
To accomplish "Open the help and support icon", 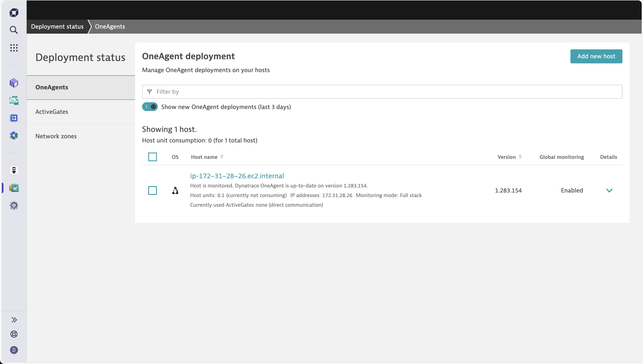I will (14, 334).
